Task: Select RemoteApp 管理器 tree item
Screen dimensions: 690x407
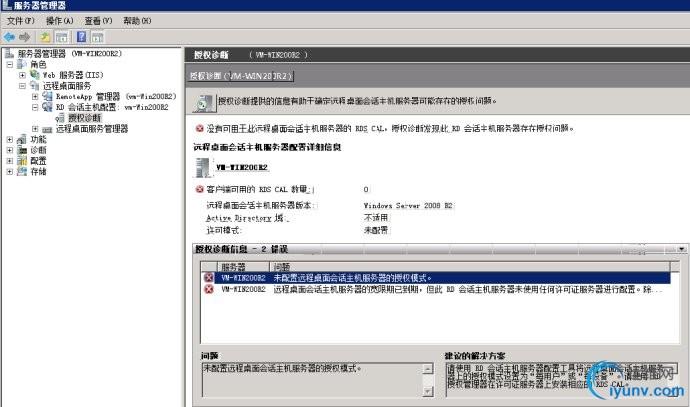Action: click(116, 96)
